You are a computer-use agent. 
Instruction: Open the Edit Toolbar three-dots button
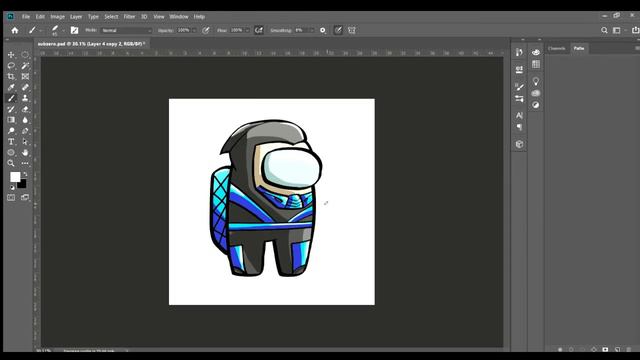coord(25,163)
